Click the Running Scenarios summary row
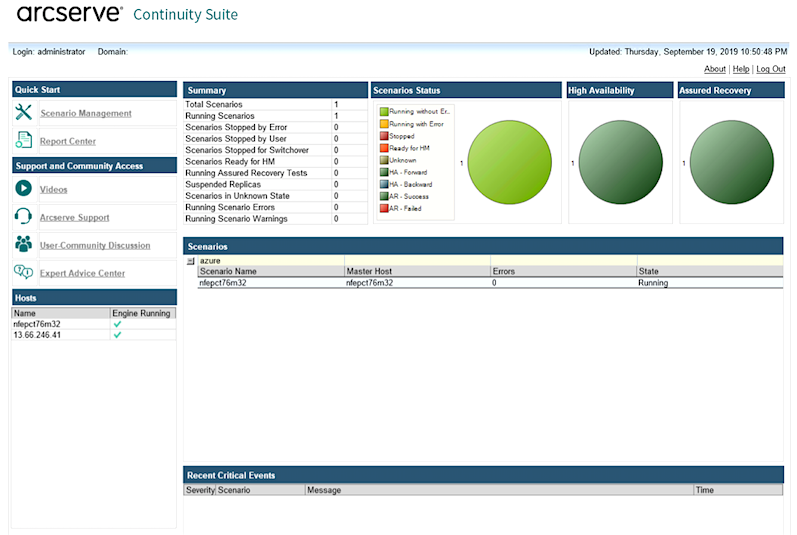 point(275,116)
